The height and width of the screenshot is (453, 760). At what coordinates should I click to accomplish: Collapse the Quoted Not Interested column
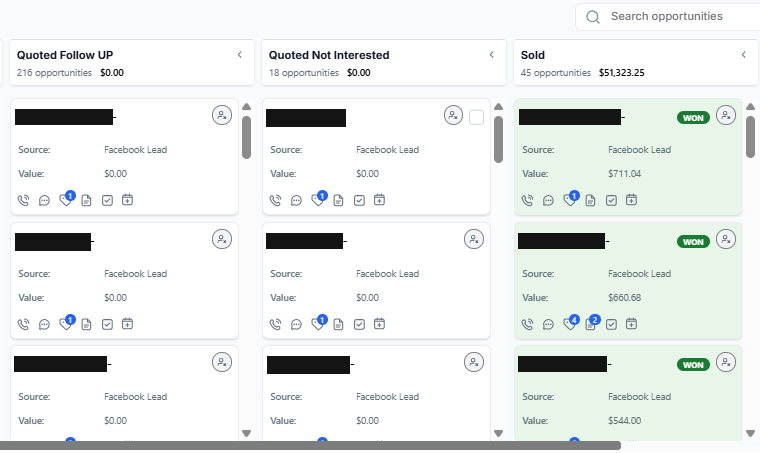click(x=491, y=55)
